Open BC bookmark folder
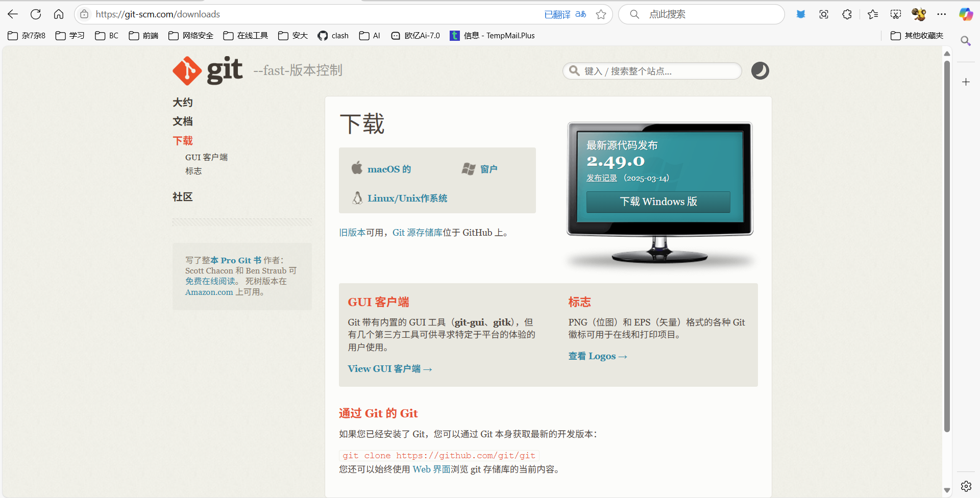This screenshot has width=980, height=498. [x=107, y=36]
